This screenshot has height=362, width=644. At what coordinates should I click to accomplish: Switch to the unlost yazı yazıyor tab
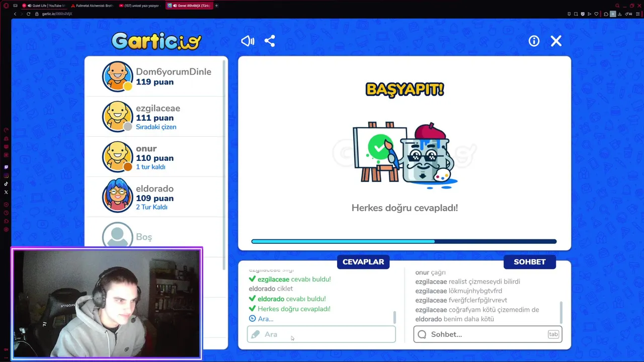point(140,6)
